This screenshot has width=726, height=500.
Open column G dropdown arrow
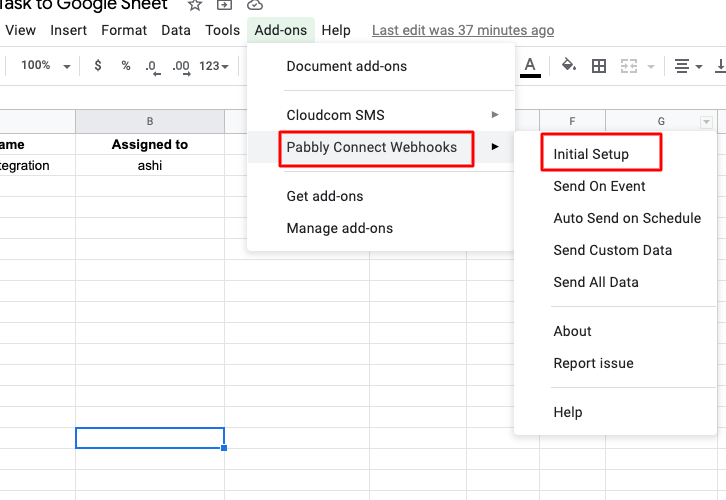point(706,122)
